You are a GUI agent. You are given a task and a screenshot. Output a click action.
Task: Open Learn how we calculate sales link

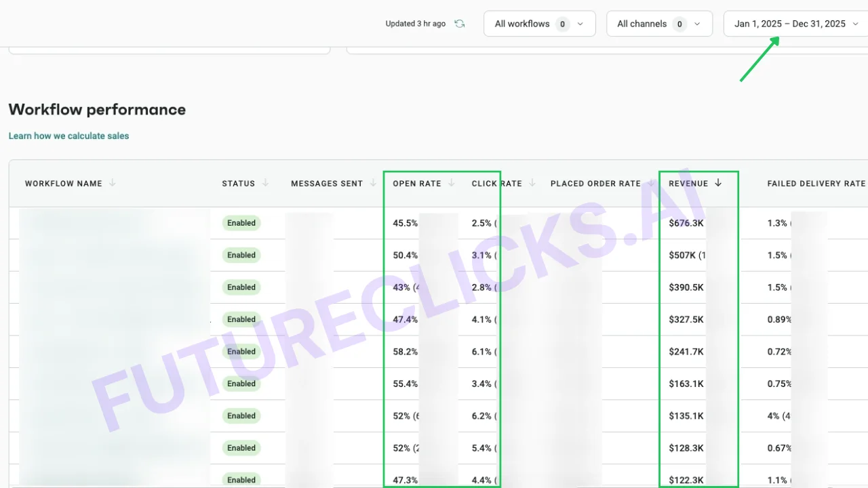68,136
